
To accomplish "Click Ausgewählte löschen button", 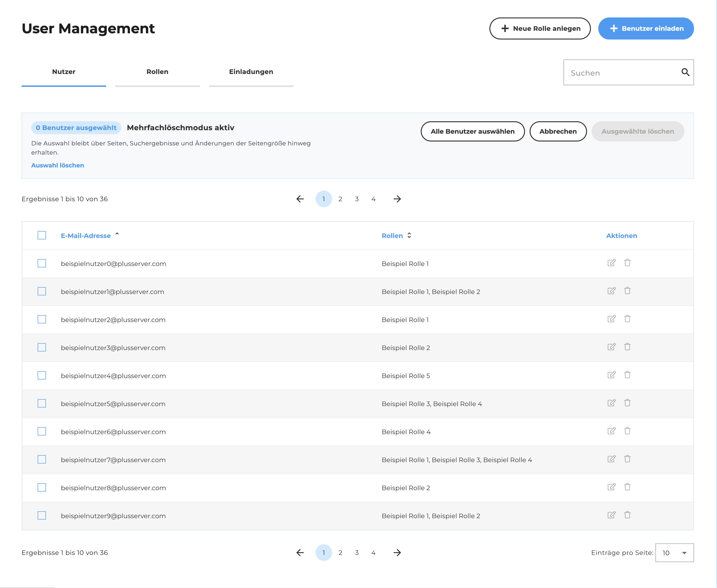I will coord(638,131).
